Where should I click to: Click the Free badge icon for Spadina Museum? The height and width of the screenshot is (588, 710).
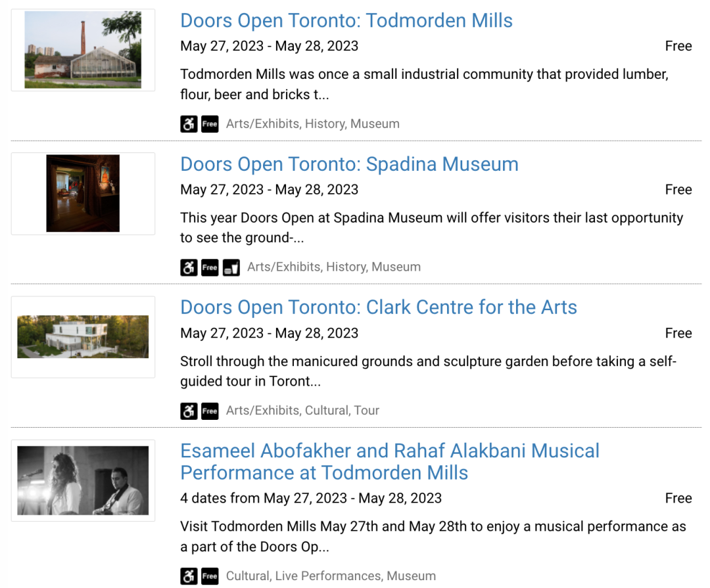point(210,267)
